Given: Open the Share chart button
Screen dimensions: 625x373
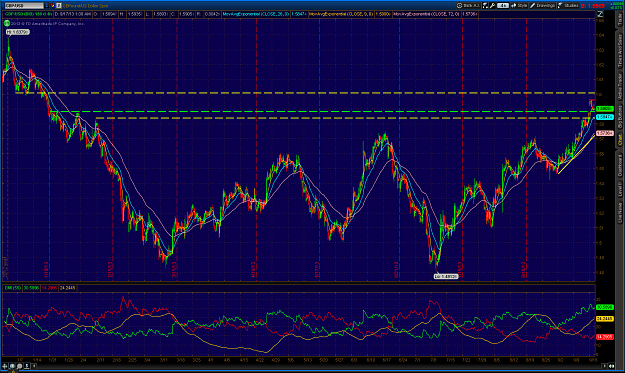Looking at the screenshot, I should [468, 6].
